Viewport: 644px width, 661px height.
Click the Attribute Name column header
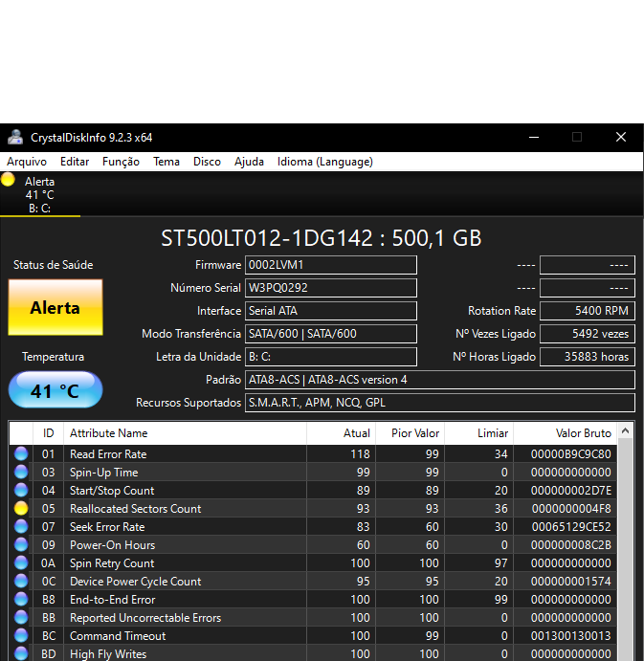(x=185, y=433)
